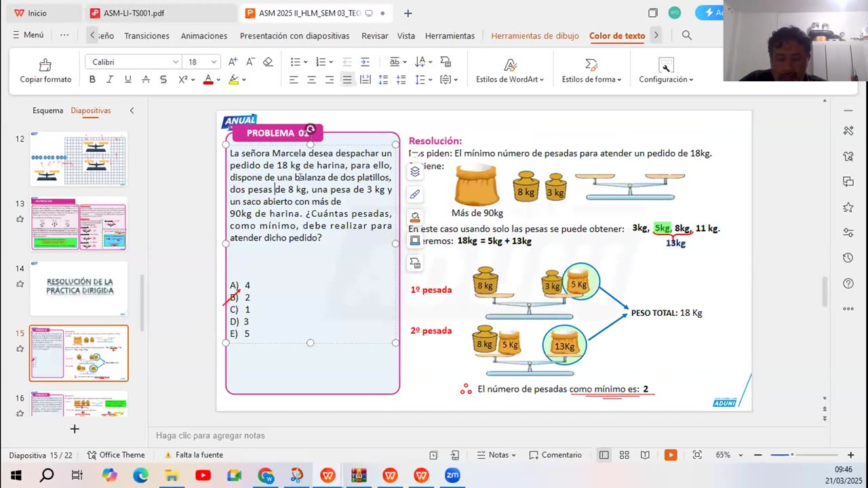This screenshot has width=868, height=488.
Task: Align text to the right
Action: [x=329, y=79]
